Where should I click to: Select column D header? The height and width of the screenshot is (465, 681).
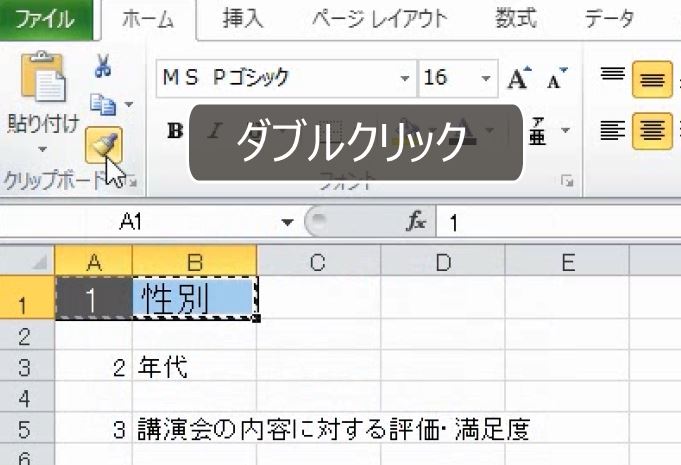click(443, 261)
